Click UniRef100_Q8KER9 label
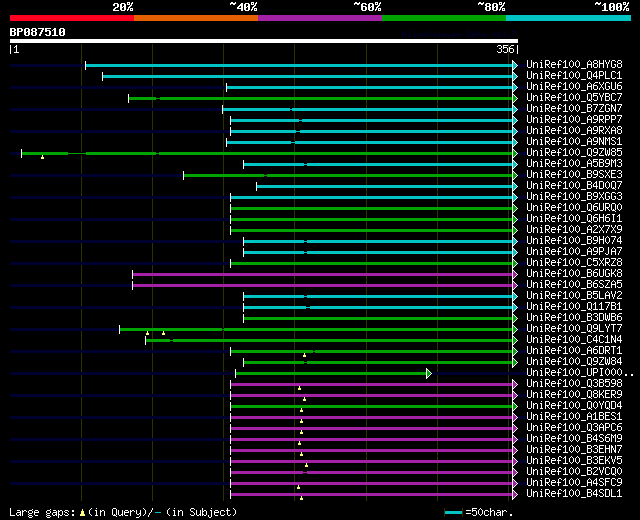Viewport: 640px width, 520px height. tap(574, 395)
